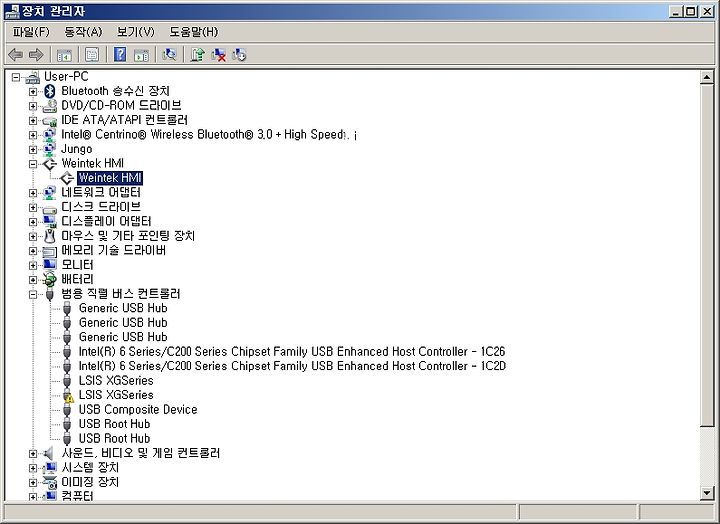Click the 모니터 monitor icon
This screenshot has height=524, width=720.
pos(50,265)
